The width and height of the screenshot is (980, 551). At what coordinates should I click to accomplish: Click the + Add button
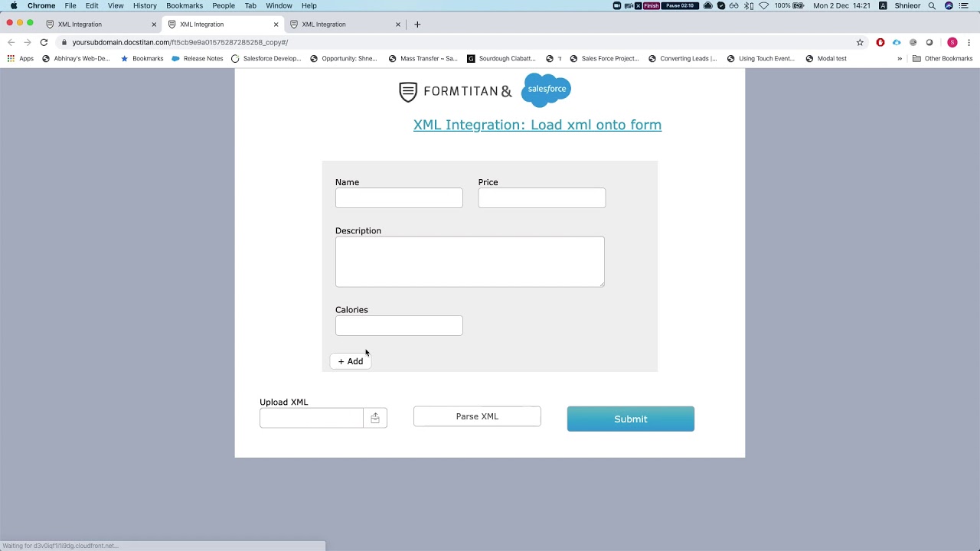(351, 361)
